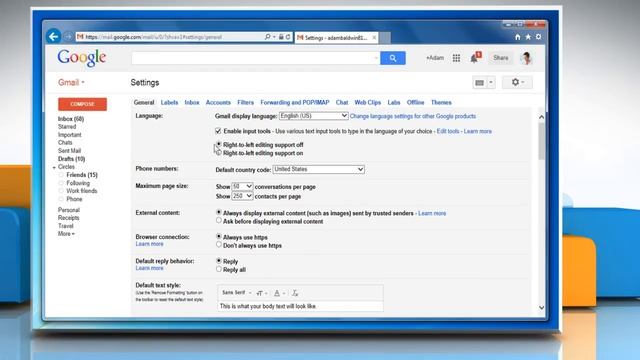Click the browser forward arrow button
This screenshot has width=640, height=360.
coord(68,37)
